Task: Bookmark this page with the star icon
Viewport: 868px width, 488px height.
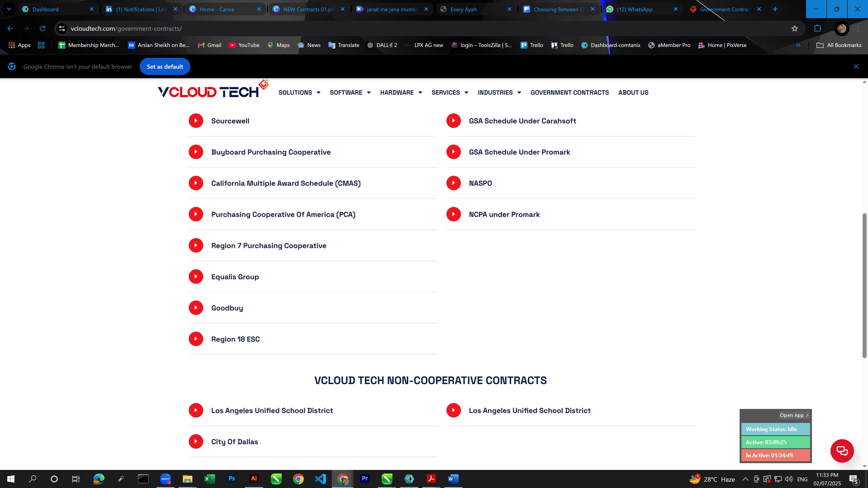Action: point(795,29)
